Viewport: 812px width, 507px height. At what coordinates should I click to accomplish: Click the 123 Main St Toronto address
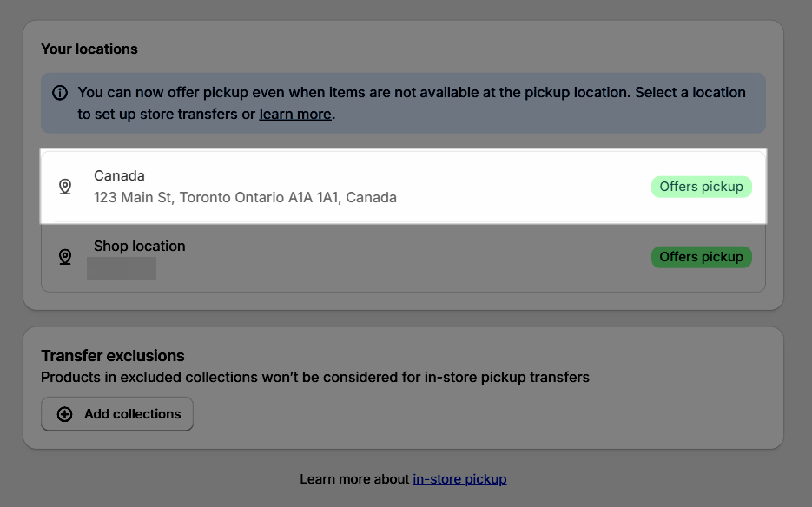click(x=245, y=197)
